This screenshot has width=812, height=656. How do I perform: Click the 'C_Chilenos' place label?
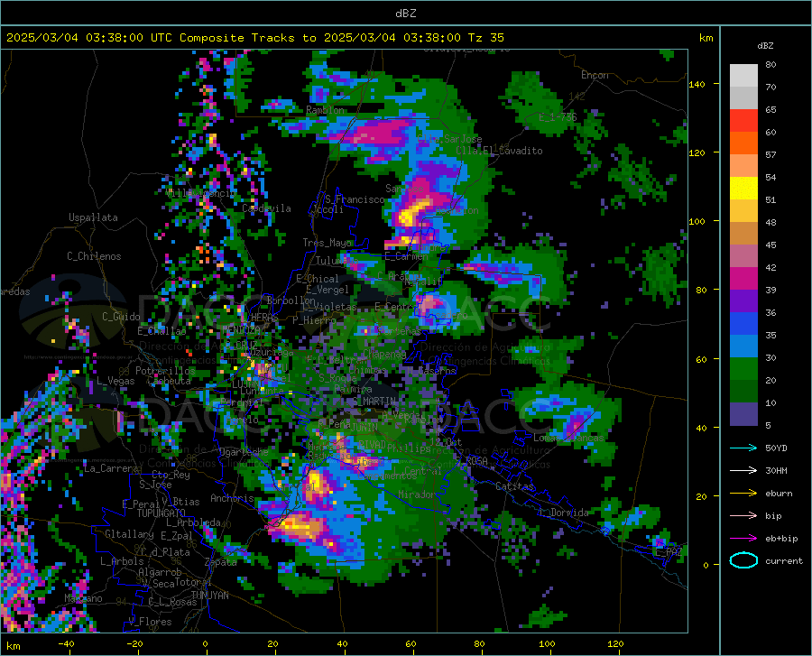[x=94, y=256]
